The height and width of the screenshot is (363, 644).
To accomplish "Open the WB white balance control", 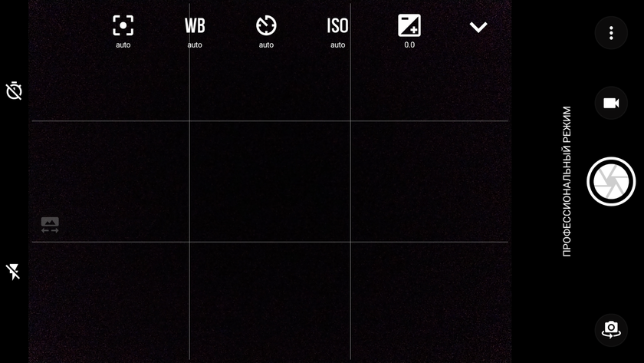I will coord(195,25).
